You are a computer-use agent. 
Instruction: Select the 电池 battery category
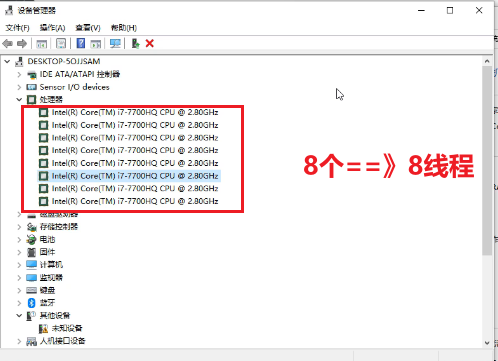click(x=47, y=239)
